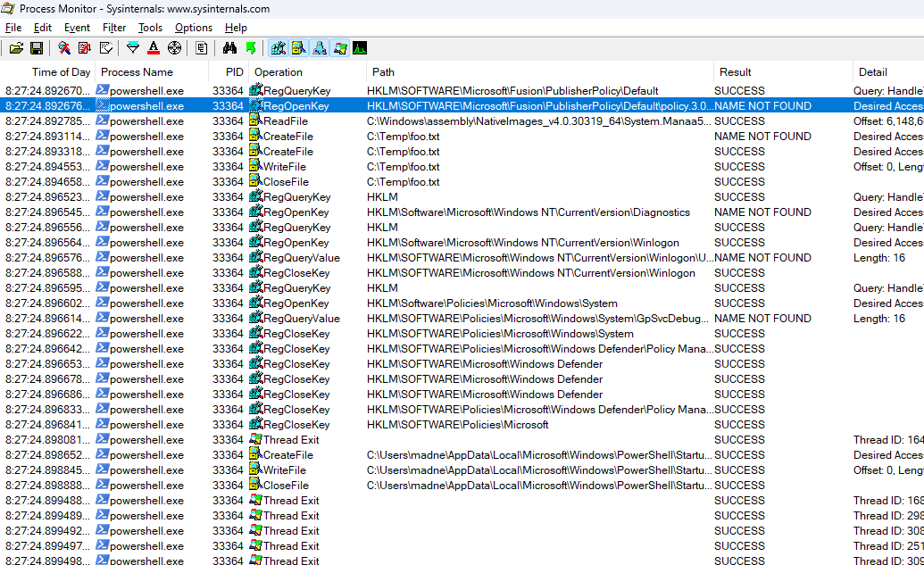Toggle Show Network Activity in the toolbar
This screenshot has width=924, height=565.
(320, 48)
